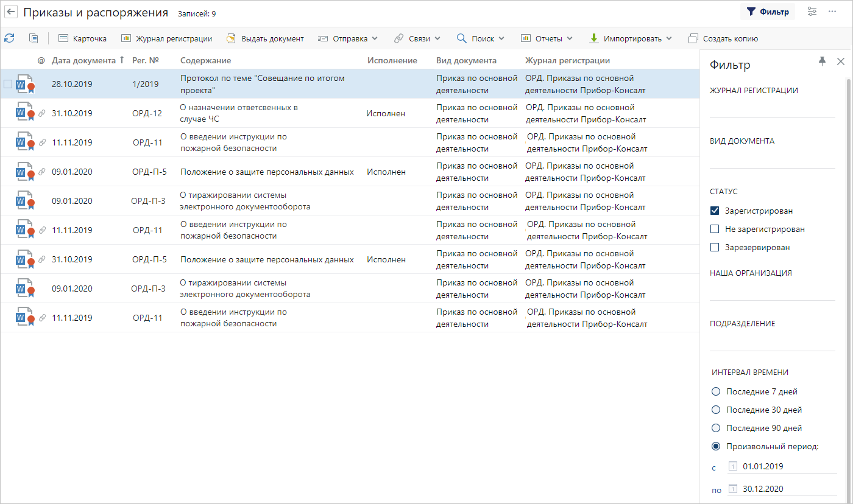Click the copy documents icon in toolbar
Image resolution: width=853 pixels, height=504 pixels.
tap(34, 38)
